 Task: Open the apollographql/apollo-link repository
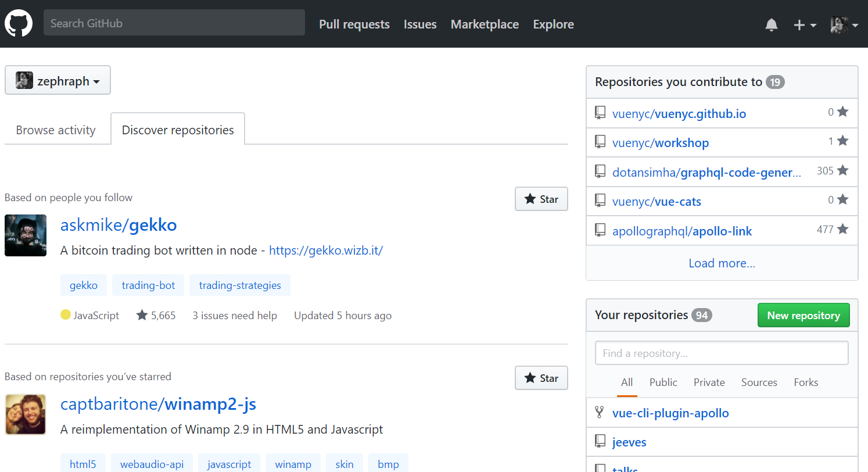click(682, 231)
